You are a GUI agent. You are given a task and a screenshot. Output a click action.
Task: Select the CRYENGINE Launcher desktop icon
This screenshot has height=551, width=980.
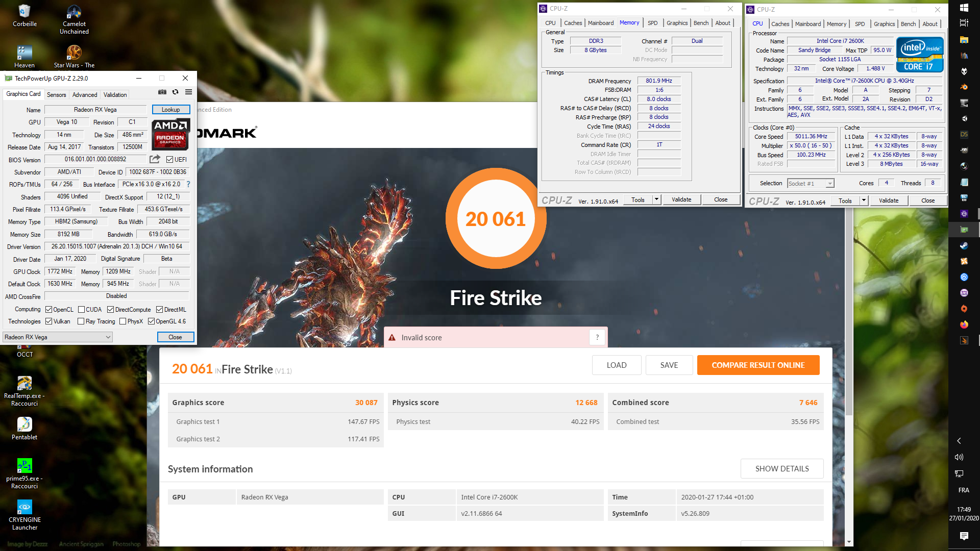tap(24, 515)
